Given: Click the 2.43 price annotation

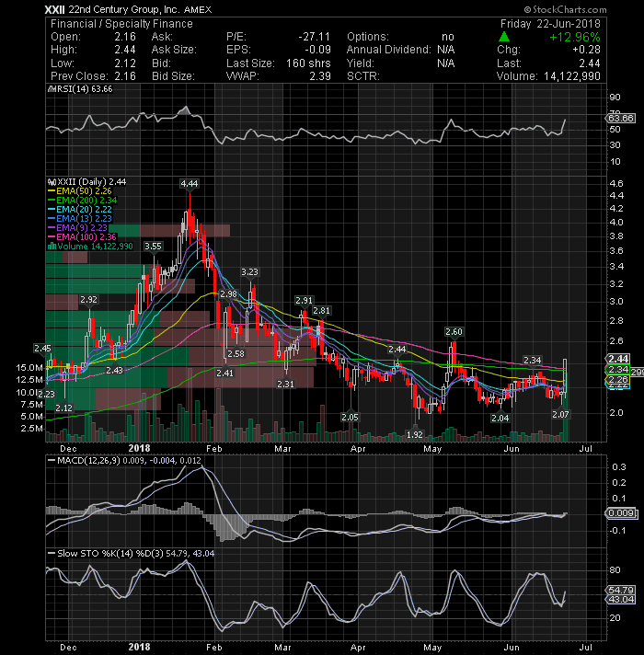Looking at the screenshot, I should [x=114, y=370].
